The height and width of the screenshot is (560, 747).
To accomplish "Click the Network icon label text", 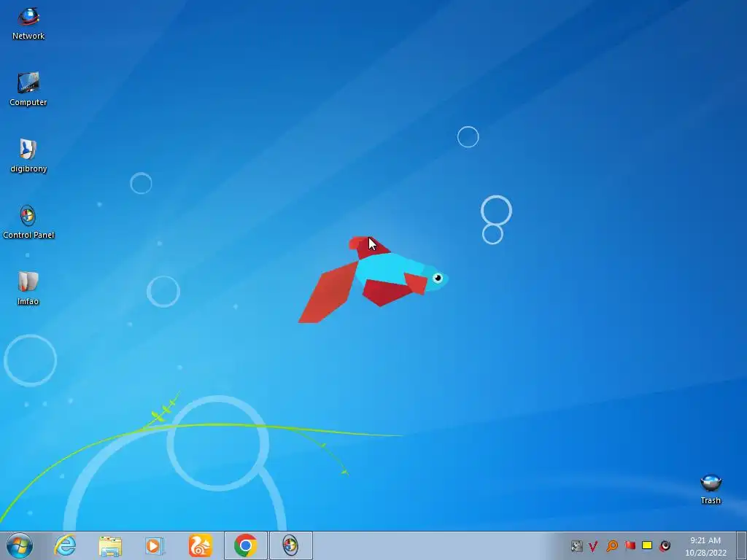I will 28,36.
